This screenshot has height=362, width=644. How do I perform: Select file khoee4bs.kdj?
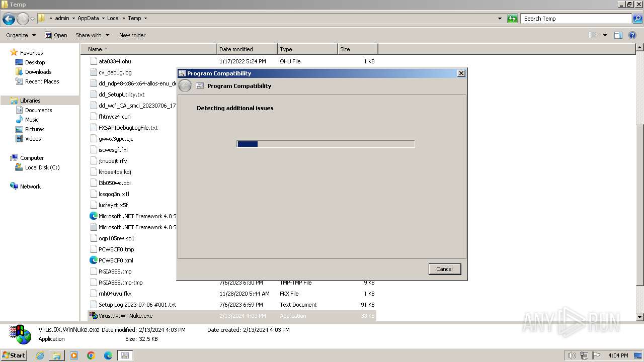115,172
